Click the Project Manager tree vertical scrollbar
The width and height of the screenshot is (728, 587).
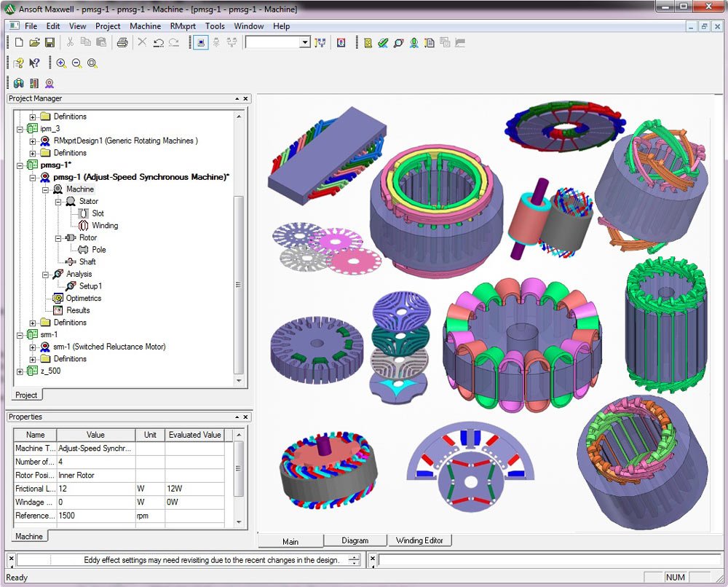(x=239, y=285)
